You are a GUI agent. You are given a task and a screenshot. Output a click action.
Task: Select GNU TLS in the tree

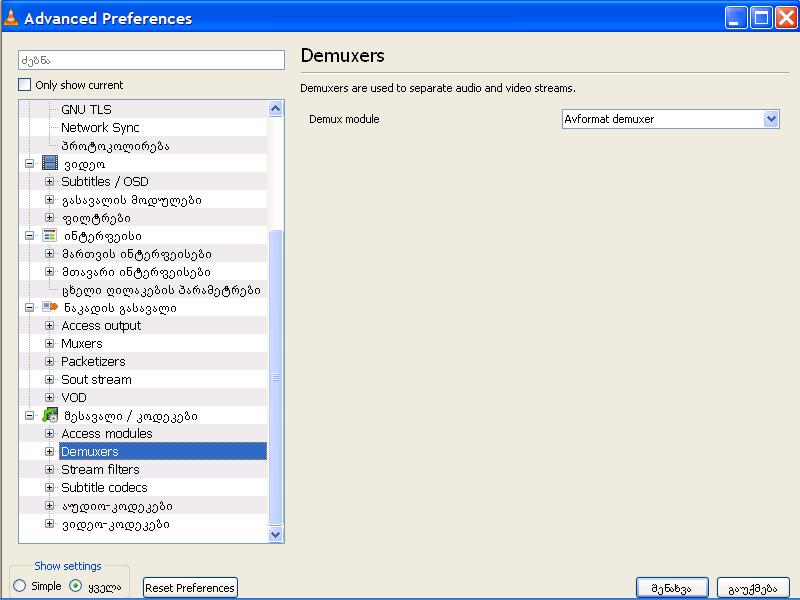(x=86, y=110)
